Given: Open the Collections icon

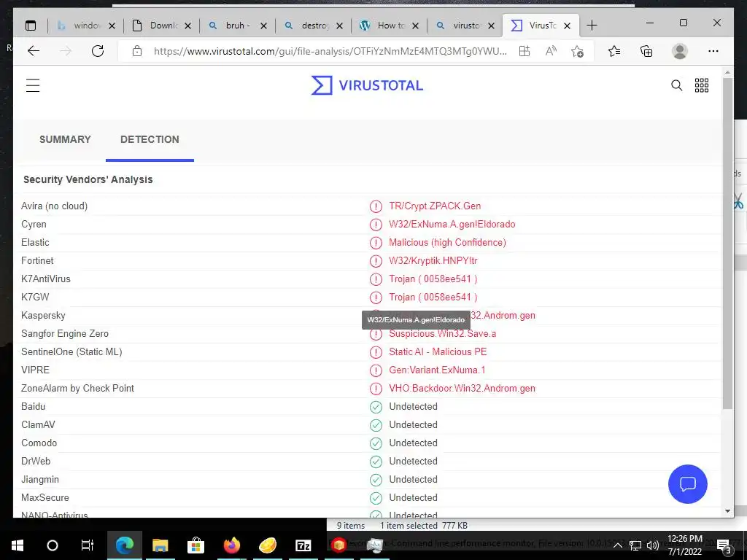Looking at the screenshot, I should tap(646, 51).
